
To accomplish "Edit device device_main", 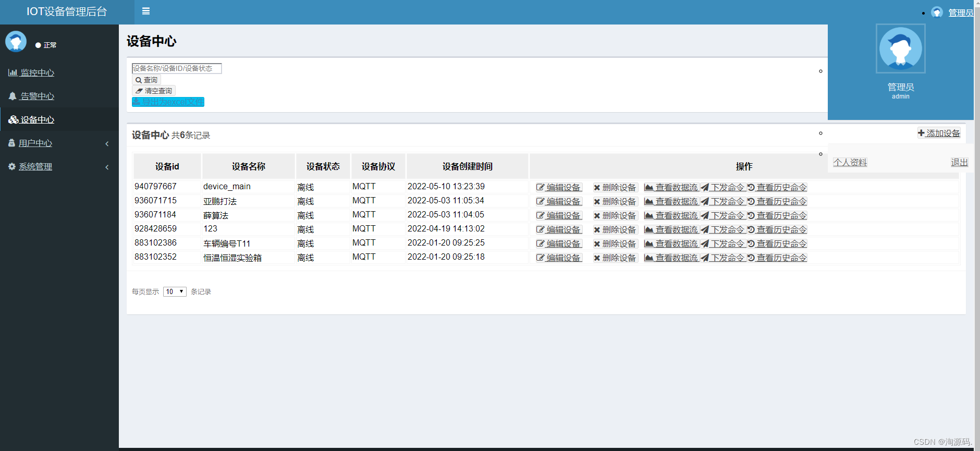I will click(559, 187).
